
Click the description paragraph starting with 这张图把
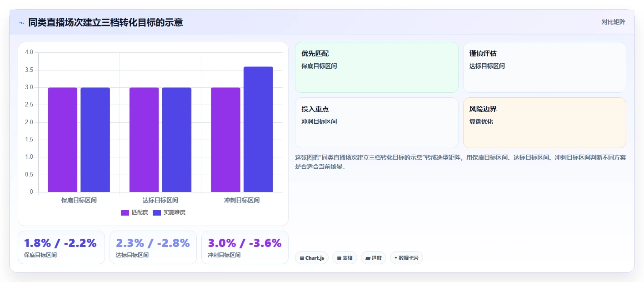pyautogui.click(x=460, y=162)
